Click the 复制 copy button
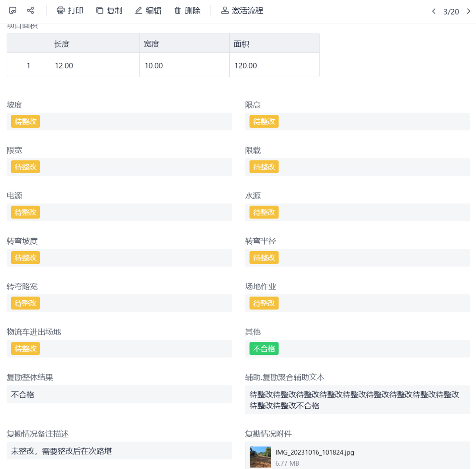The image size is (476, 469). (x=109, y=10)
